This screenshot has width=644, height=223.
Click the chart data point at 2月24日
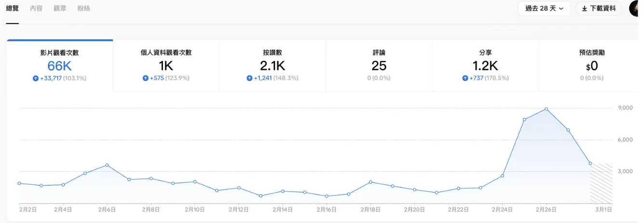pos(502,176)
